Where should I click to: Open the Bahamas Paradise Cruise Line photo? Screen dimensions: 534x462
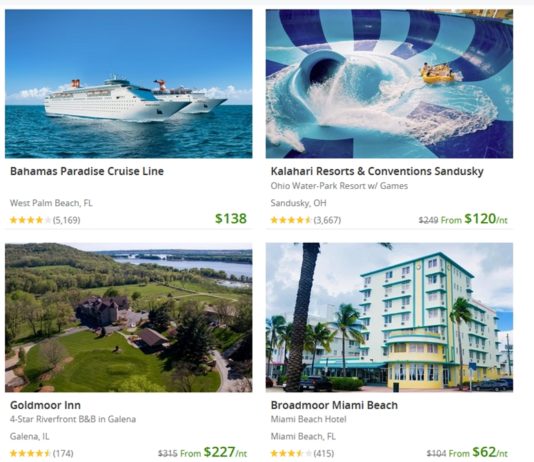tap(128, 84)
